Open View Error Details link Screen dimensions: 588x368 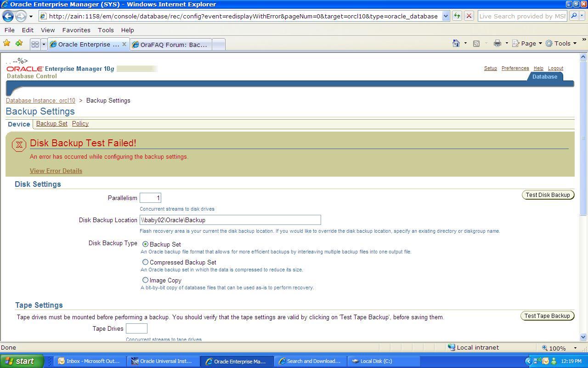coord(56,171)
